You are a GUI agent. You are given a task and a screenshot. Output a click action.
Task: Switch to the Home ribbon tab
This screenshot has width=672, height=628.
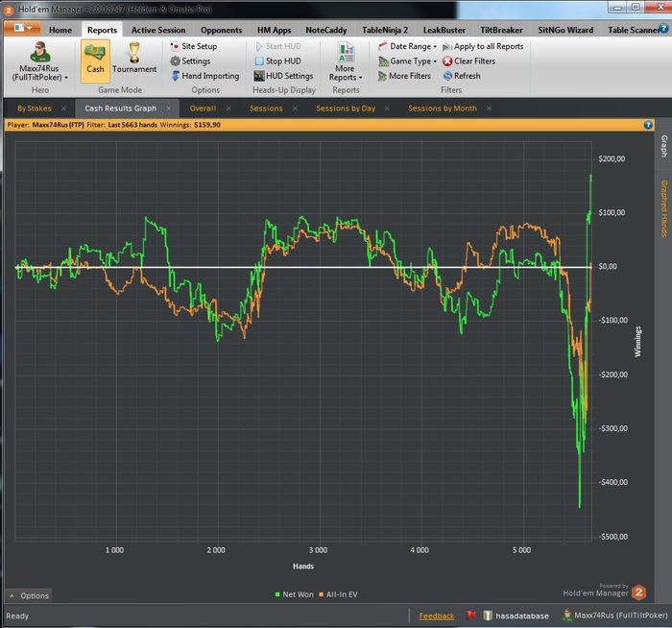coord(60,30)
